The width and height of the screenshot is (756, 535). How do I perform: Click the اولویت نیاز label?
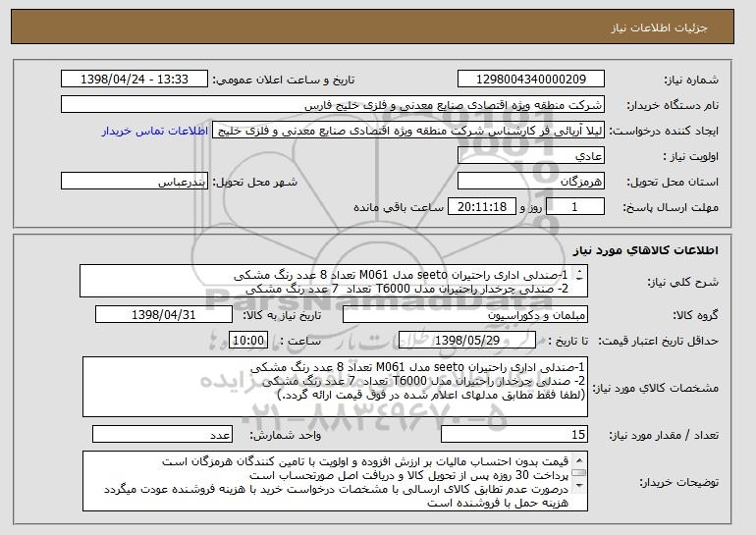690,156
